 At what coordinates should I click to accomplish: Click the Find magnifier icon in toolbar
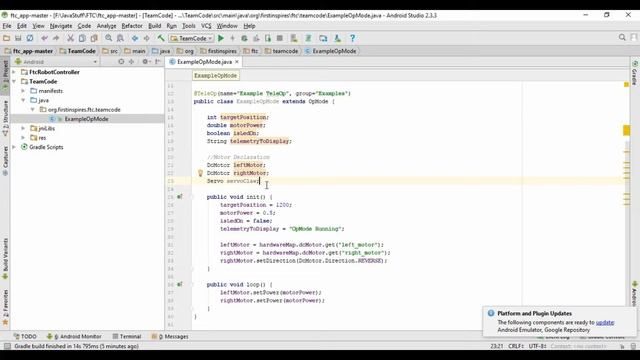109,38
